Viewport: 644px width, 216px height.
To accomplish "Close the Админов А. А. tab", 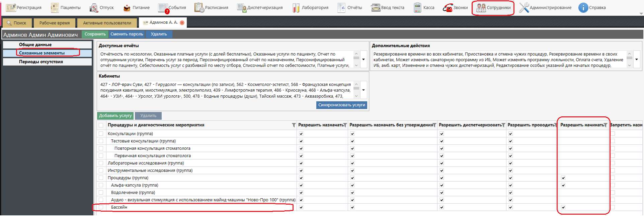I will pos(182,23).
